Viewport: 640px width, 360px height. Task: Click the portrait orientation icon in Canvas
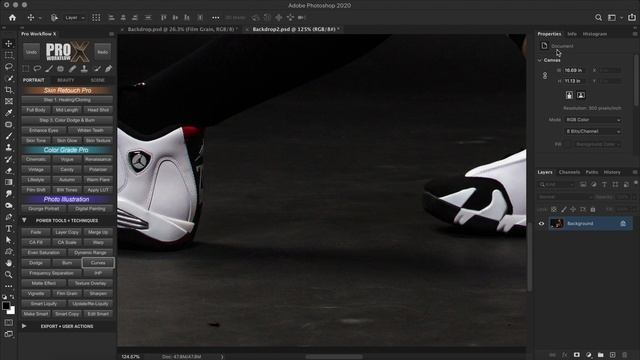click(x=569, y=95)
